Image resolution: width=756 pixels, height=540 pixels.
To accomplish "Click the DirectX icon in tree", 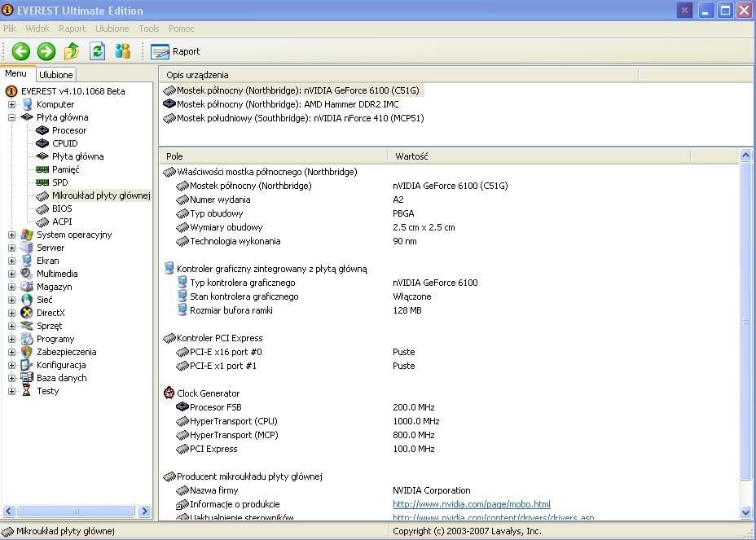I will (x=27, y=313).
